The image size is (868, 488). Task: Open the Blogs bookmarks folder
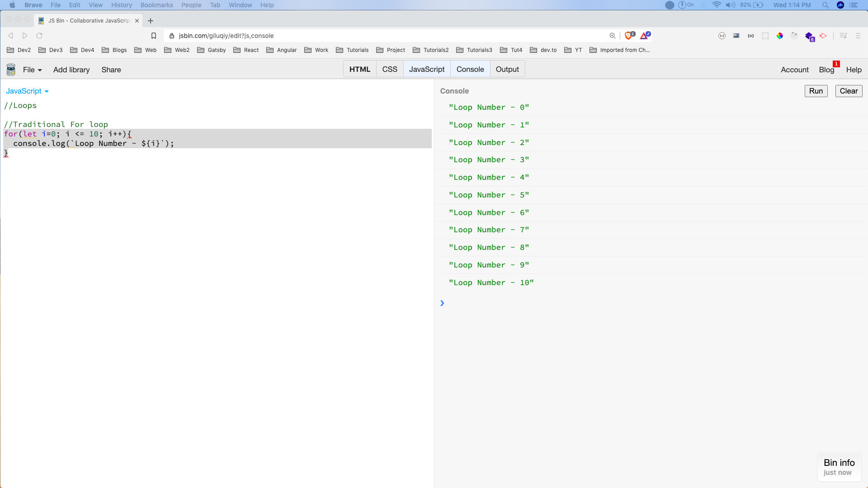point(114,50)
